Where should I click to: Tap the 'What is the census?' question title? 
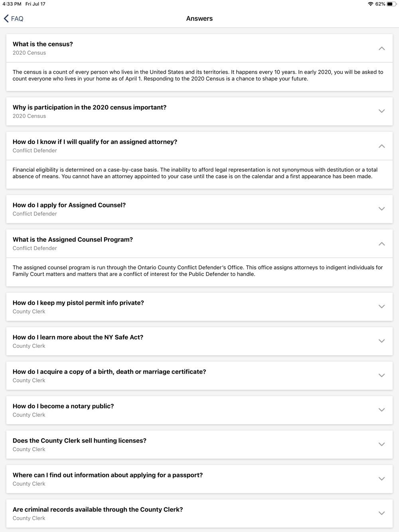click(x=43, y=44)
